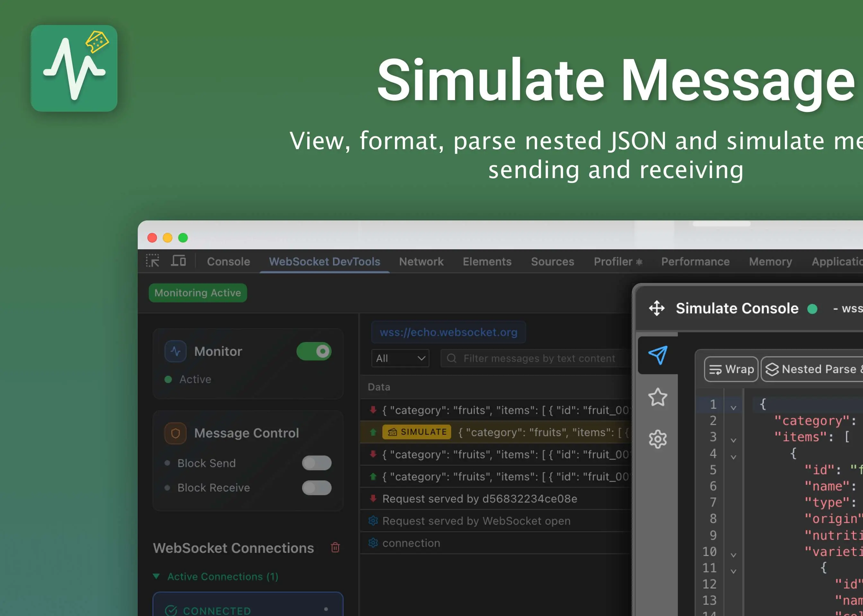Click the filter messages text field

pyautogui.click(x=539, y=358)
